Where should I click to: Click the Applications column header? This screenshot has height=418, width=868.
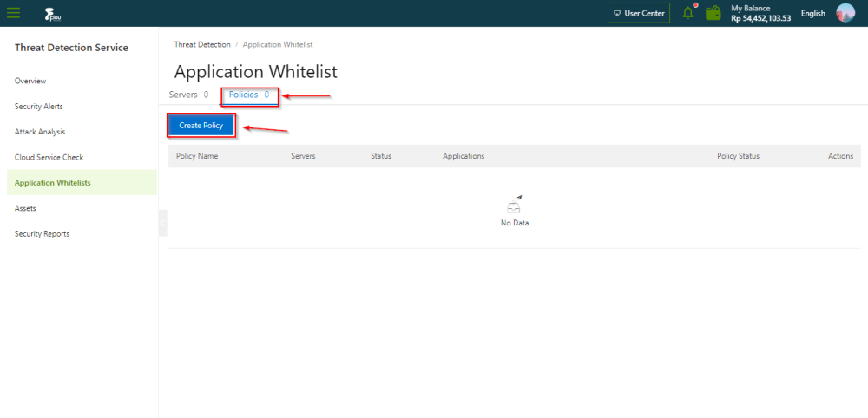[464, 156]
